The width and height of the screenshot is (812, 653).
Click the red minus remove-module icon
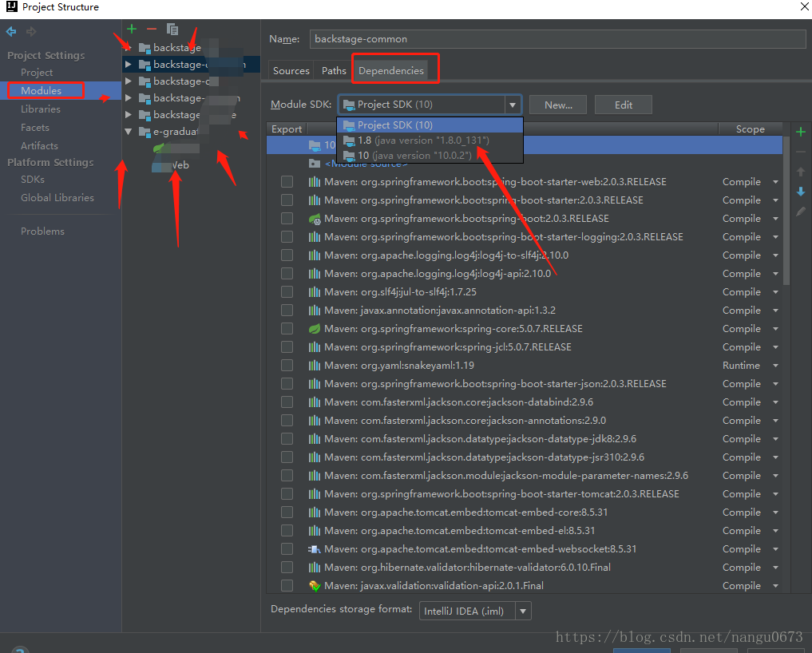point(152,30)
